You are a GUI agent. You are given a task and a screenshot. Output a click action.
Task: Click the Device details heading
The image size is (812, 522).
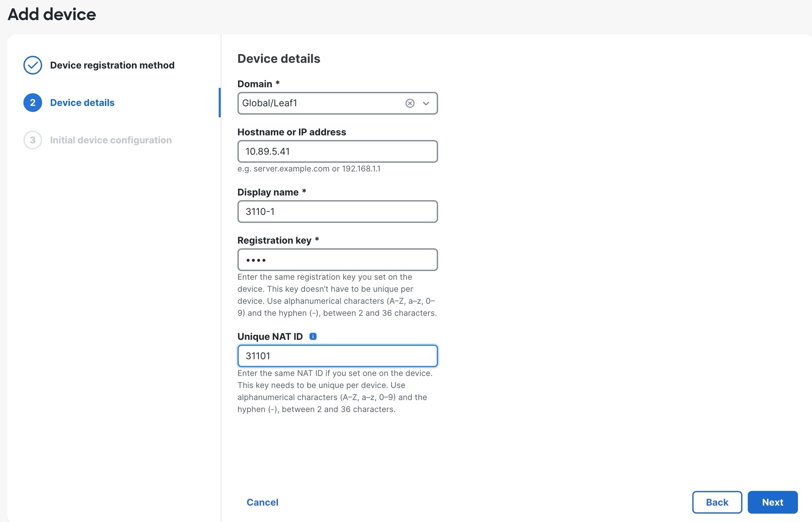pyautogui.click(x=279, y=58)
